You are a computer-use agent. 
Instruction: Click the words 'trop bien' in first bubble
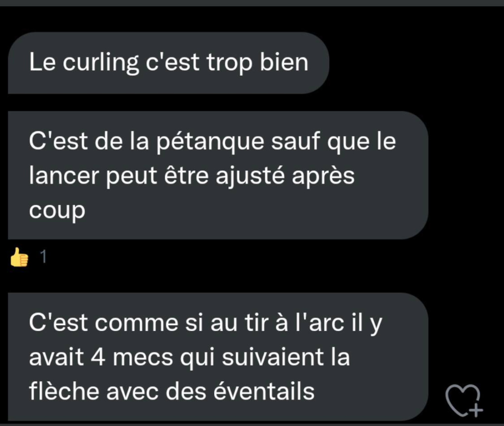tap(257, 62)
